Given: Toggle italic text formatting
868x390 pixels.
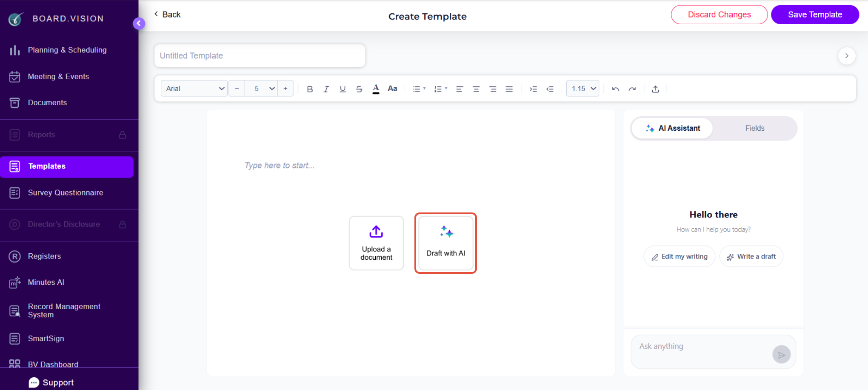Looking at the screenshot, I should 326,89.
